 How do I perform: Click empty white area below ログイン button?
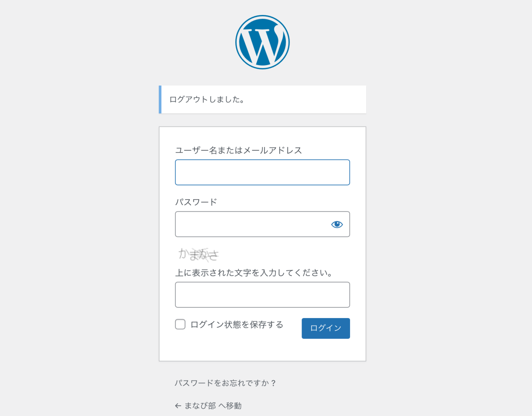[262, 350]
